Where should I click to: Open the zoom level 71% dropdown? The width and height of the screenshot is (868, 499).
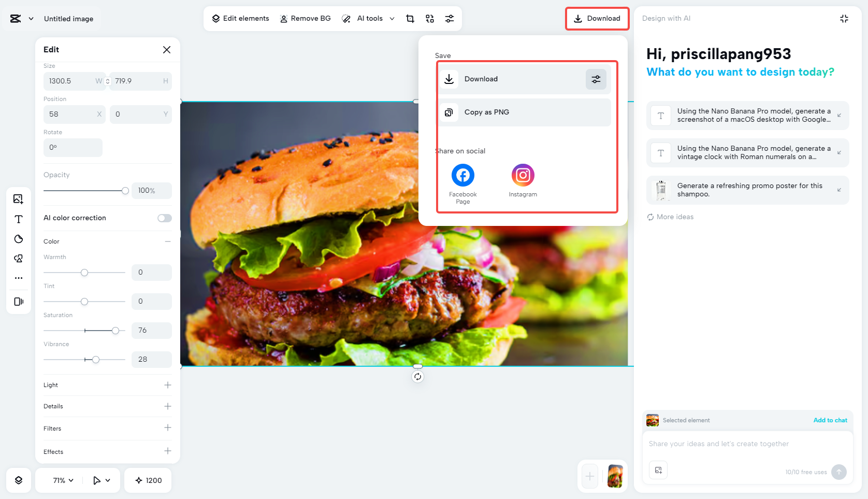click(63, 480)
